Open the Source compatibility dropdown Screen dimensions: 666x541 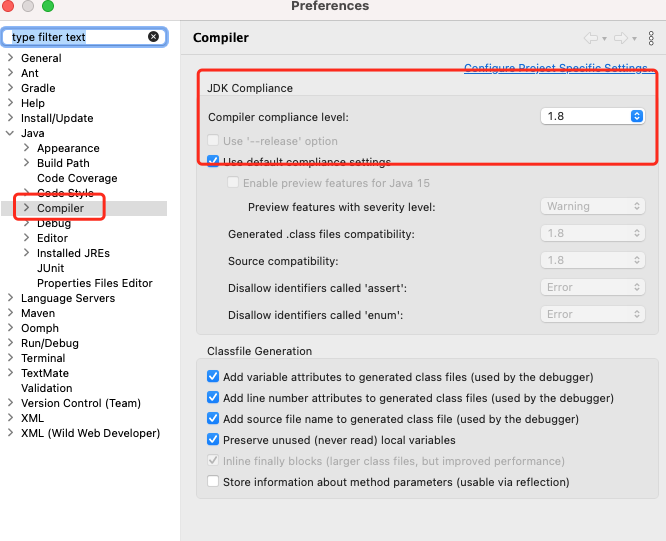[593, 260]
